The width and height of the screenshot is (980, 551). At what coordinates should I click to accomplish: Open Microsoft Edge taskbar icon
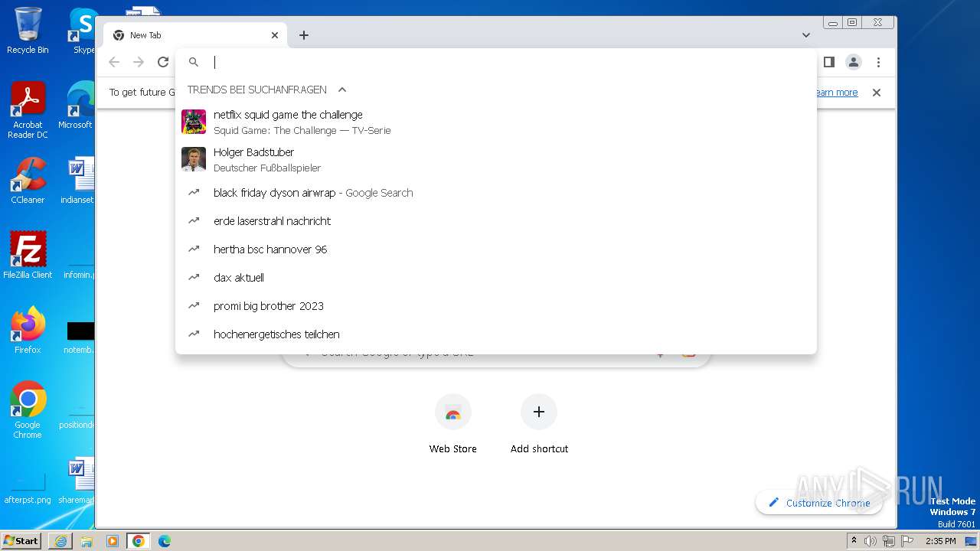[x=165, y=541]
